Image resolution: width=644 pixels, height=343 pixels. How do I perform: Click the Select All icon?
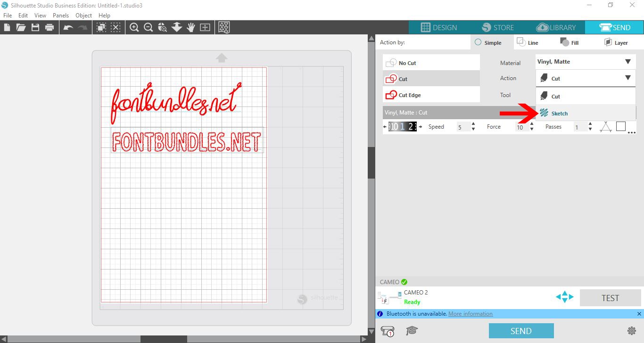pos(101,27)
